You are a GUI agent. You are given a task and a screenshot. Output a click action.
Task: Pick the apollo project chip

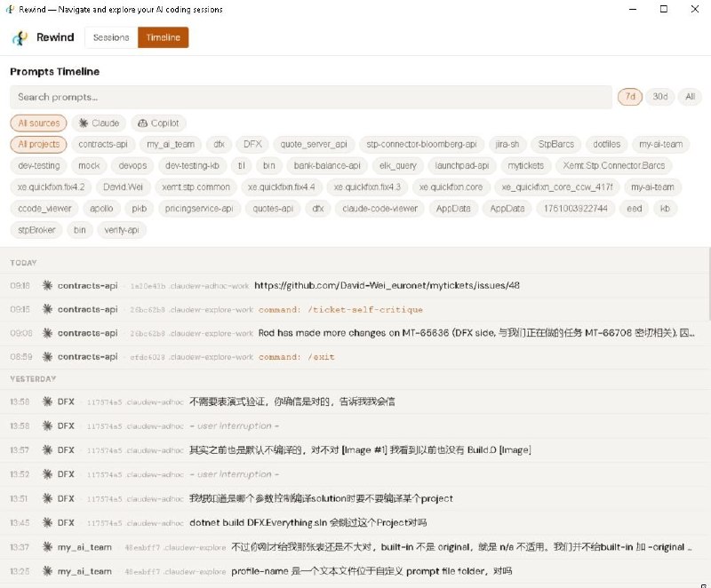tap(101, 209)
